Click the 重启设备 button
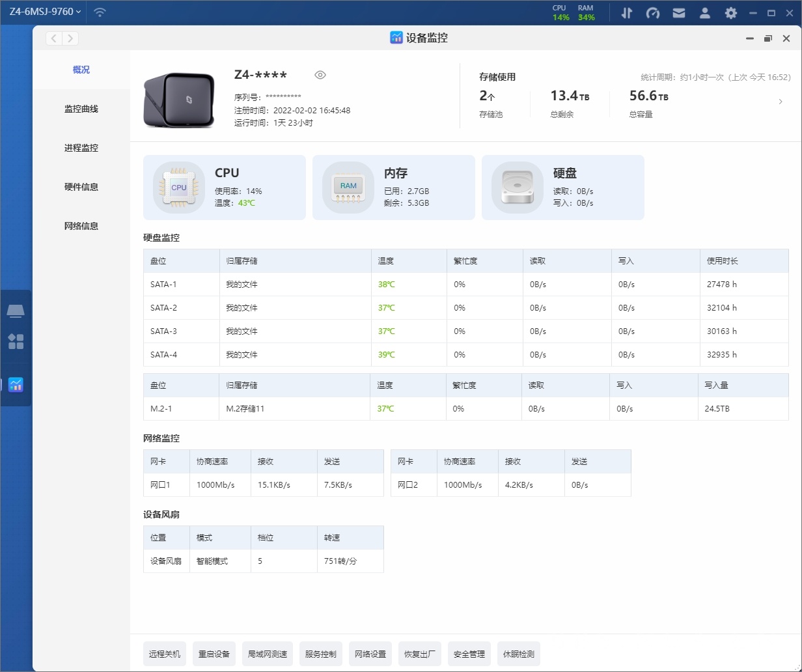 click(x=214, y=654)
